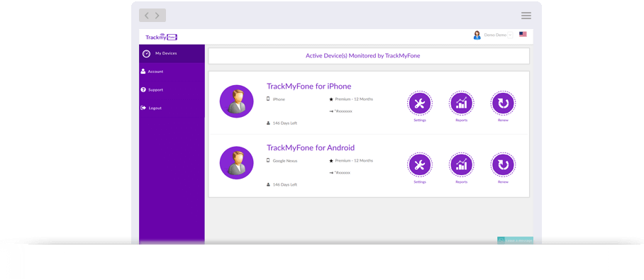The width and height of the screenshot is (644, 280).
Task: Open Settings for TrackMyFone for Android
Action: pos(420,165)
